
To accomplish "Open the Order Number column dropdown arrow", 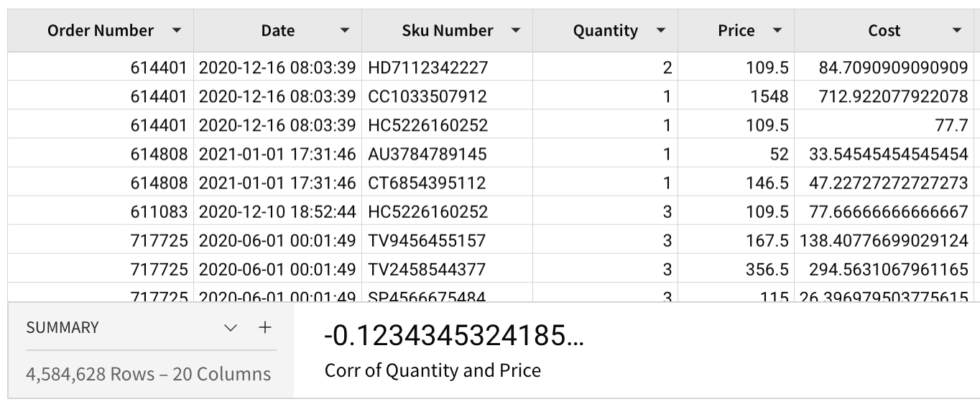I will pyautogui.click(x=177, y=31).
